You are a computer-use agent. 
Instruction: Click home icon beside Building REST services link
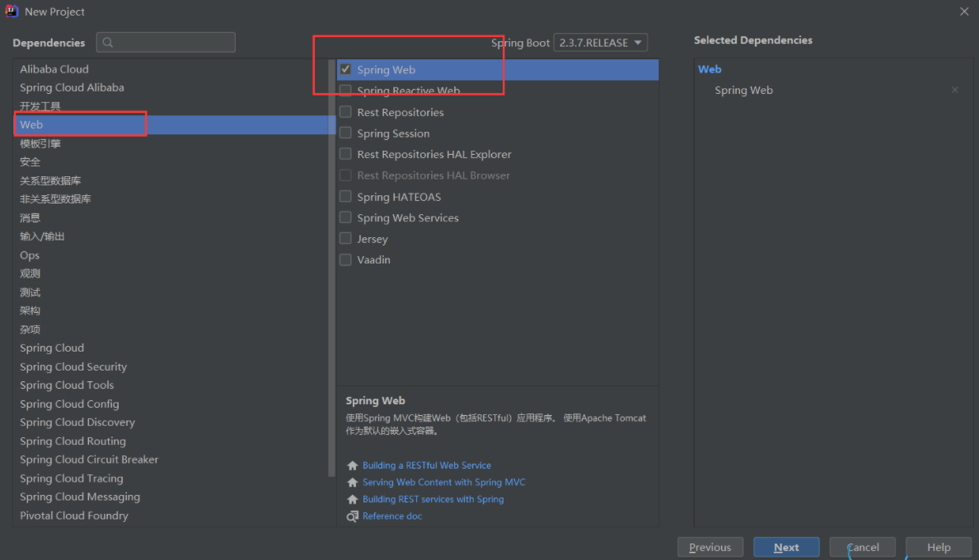[x=352, y=500]
